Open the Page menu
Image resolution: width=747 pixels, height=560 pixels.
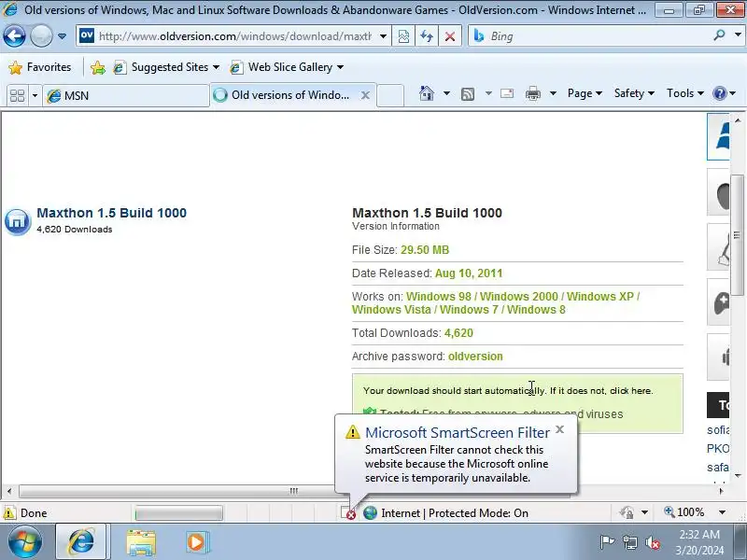[x=585, y=93]
